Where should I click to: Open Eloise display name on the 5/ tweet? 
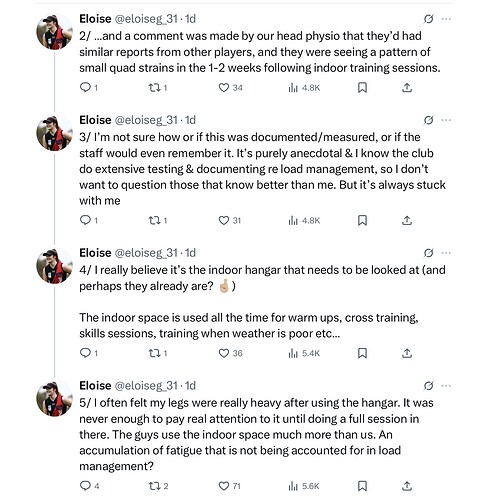tap(95, 386)
